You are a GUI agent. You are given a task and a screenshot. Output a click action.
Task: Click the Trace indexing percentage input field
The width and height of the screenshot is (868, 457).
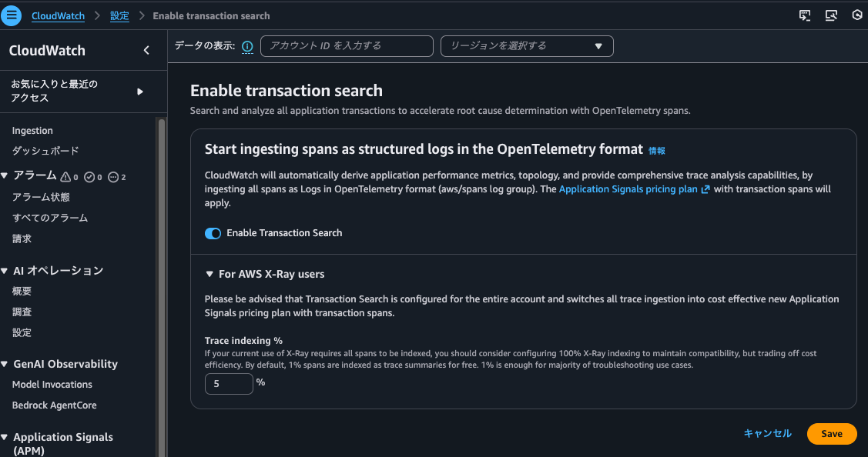pos(229,383)
